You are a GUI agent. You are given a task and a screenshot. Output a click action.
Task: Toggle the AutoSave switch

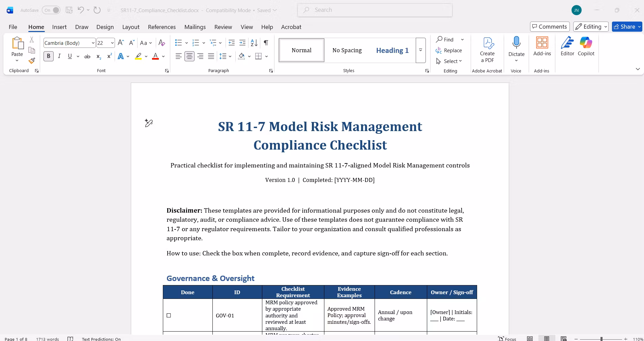pos(51,10)
